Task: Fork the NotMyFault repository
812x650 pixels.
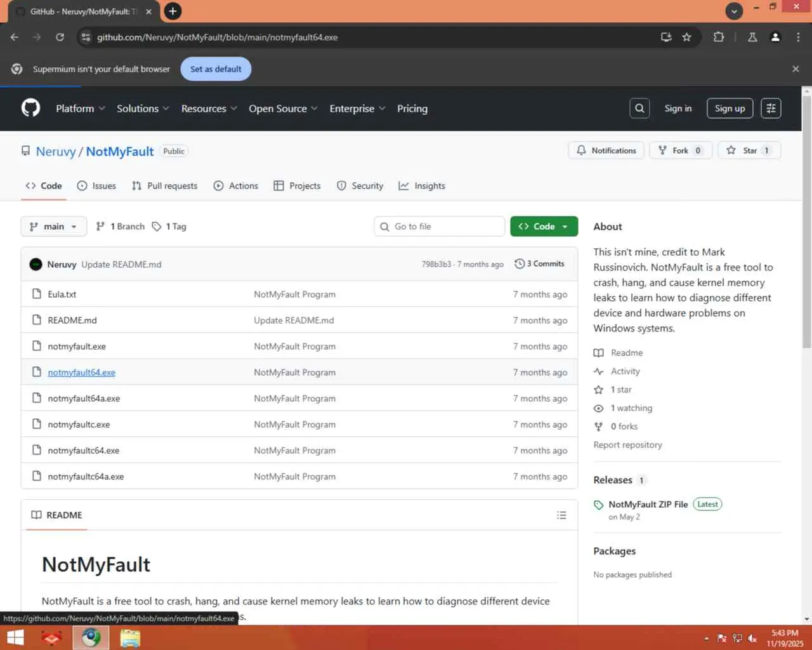Action: (681, 150)
